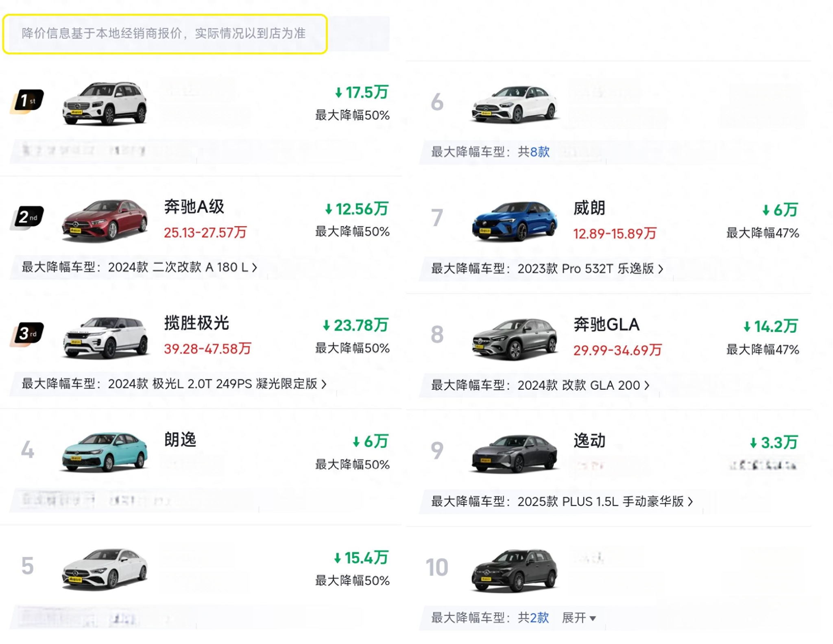Open 2023款 Pro 532T 乐逸版 model link

590,269
